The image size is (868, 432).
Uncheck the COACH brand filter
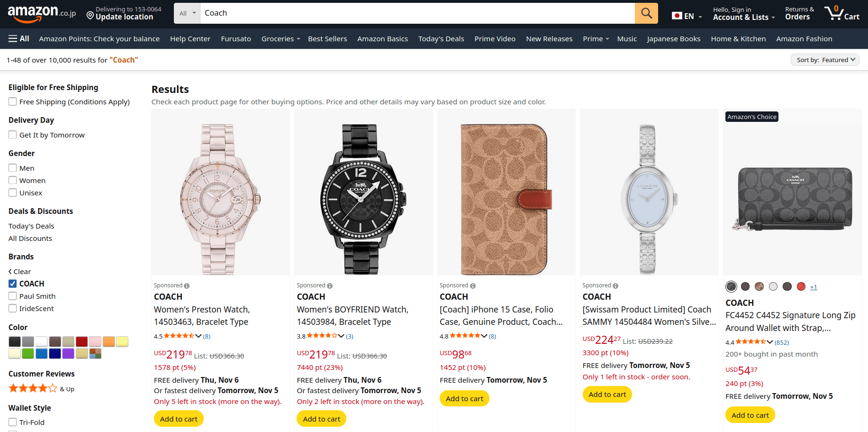pos(13,284)
